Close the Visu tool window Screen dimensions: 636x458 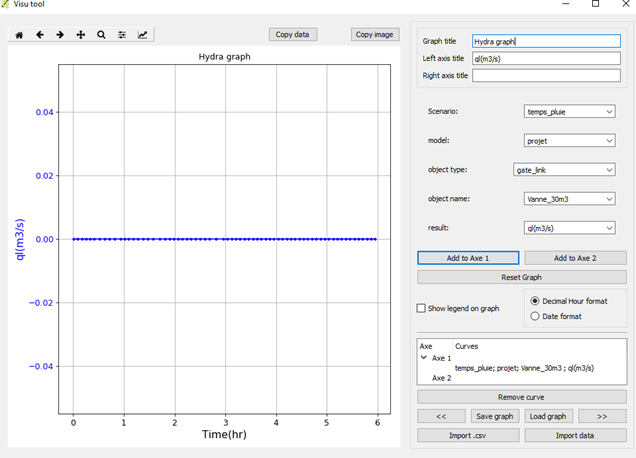[626, 4]
